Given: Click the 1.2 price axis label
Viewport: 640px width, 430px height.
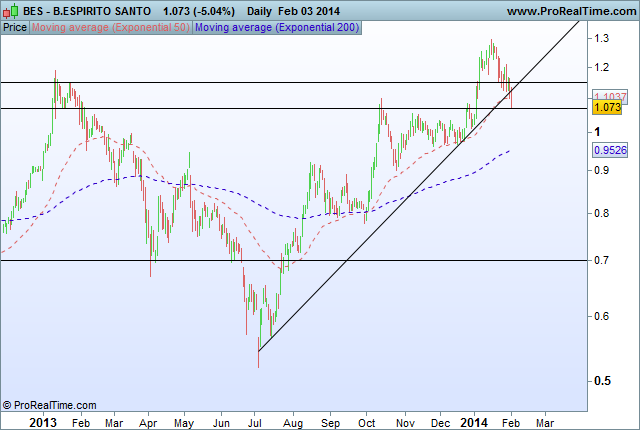Looking at the screenshot, I should (601, 67).
